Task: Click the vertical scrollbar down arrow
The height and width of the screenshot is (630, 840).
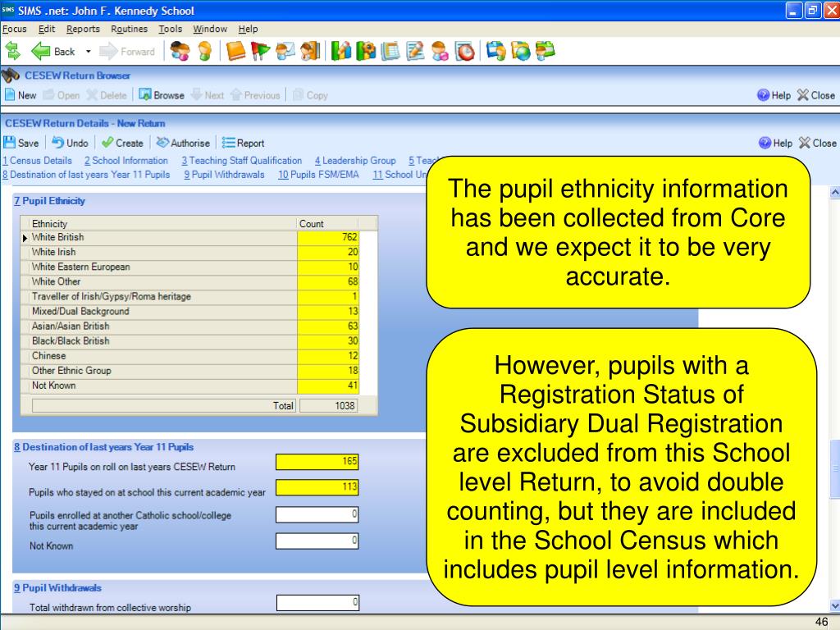Action: pyautogui.click(x=834, y=606)
